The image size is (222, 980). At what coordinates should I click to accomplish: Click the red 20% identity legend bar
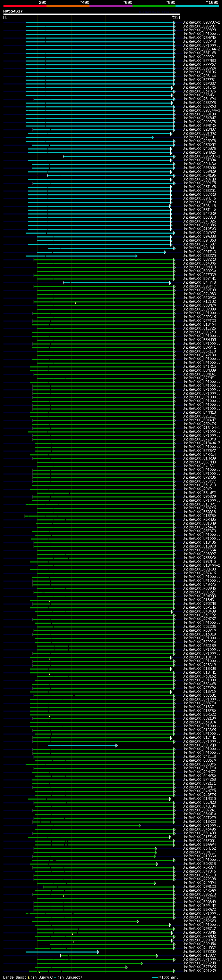click(x=25, y=6)
